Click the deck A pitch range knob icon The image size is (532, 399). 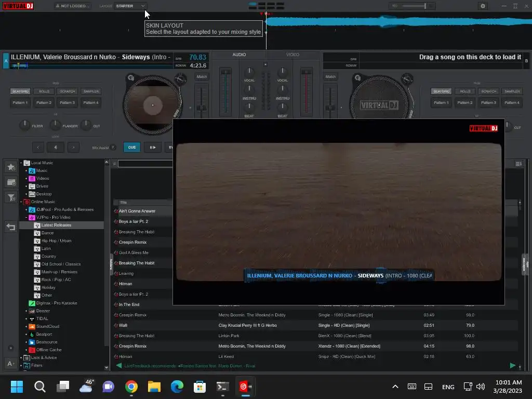click(180, 79)
